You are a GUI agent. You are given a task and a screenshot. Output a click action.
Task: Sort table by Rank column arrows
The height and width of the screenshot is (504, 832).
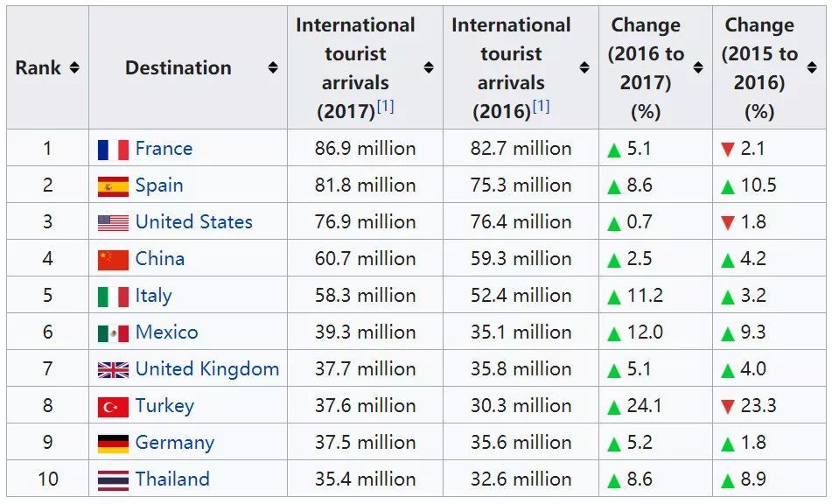(x=74, y=68)
